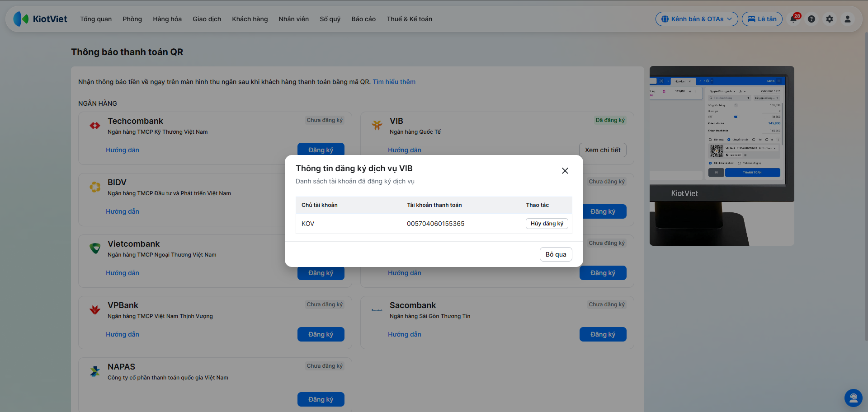Open the Phòng menu

click(132, 19)
